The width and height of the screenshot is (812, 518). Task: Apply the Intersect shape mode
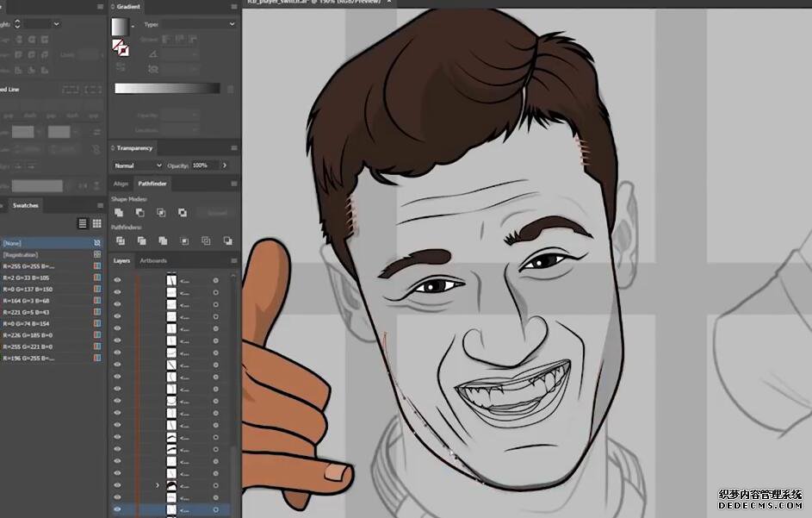point(161,213)
